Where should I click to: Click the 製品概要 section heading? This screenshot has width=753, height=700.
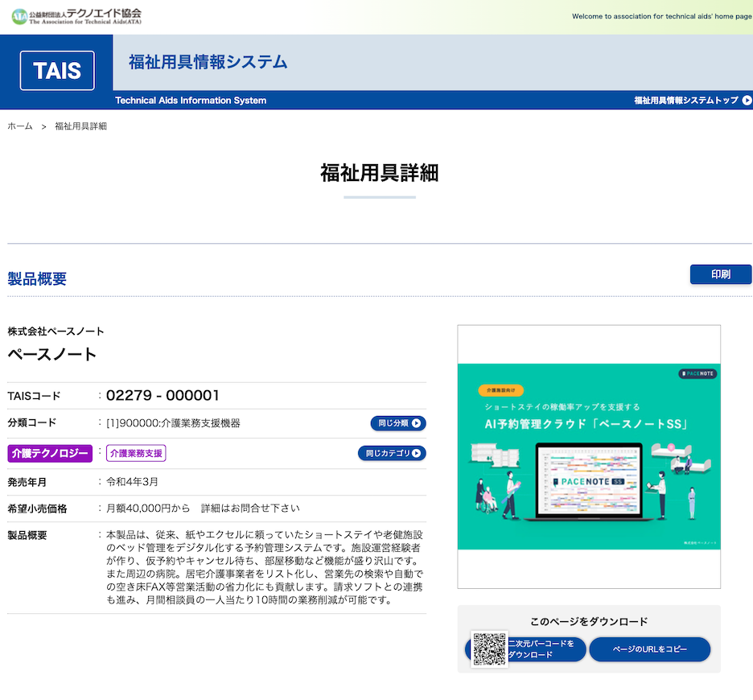coord(37,279)
